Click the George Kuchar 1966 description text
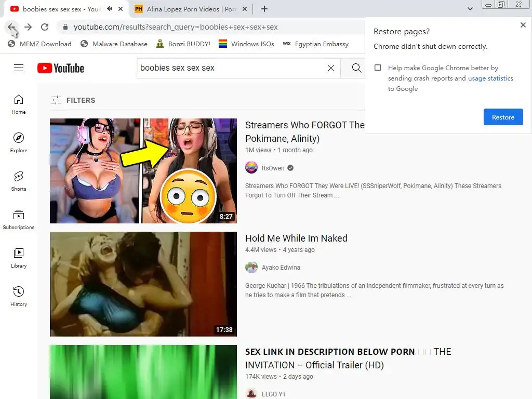The height and width of the screenshot is (399, 532). [374, 290]
